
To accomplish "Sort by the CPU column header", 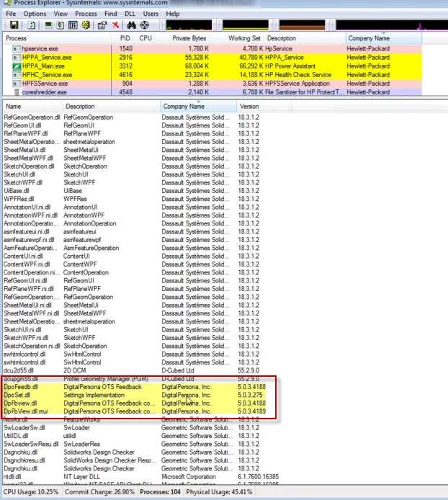I will pyautogui.click(x=145, y=38).
